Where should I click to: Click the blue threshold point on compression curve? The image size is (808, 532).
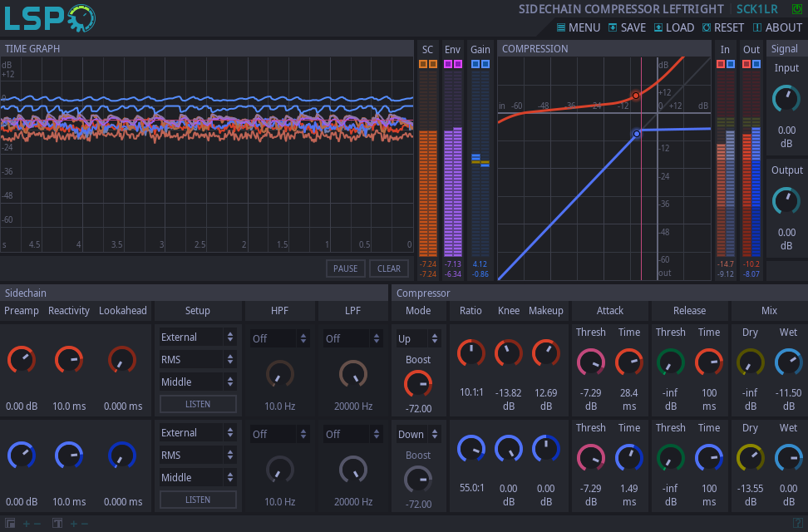637,134
